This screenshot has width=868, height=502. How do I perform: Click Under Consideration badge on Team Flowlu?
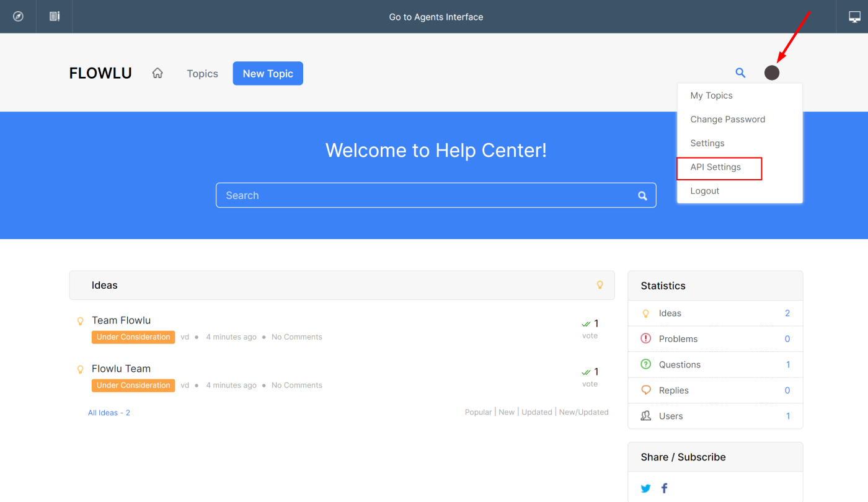133,337
